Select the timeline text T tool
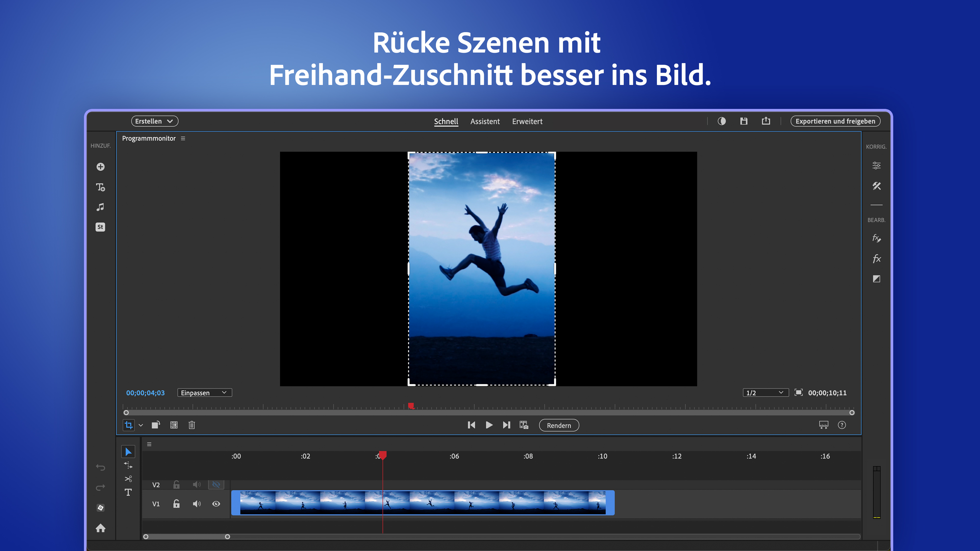This screenshot has width=980, height=551. [128, 492]
